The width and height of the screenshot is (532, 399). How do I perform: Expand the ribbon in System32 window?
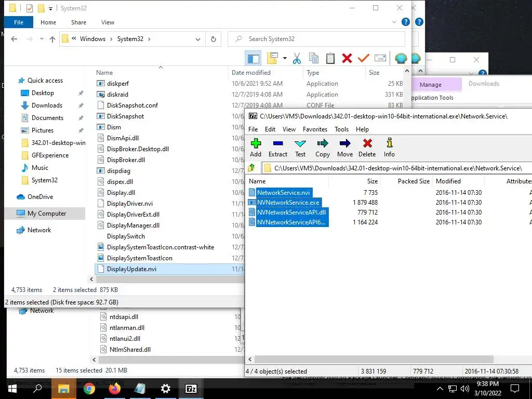pyautogui.click(x=394, y=22)
